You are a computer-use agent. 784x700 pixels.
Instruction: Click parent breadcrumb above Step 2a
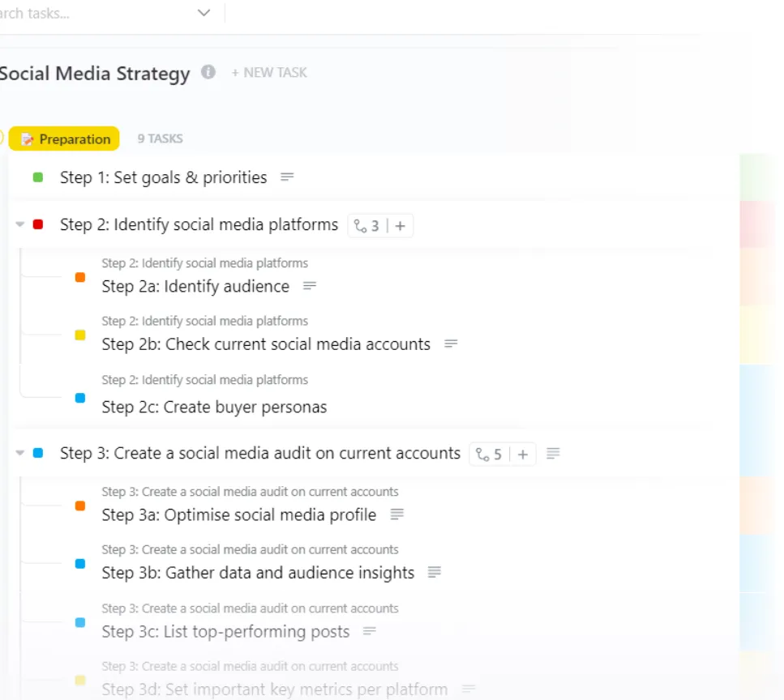click(205, 263)
